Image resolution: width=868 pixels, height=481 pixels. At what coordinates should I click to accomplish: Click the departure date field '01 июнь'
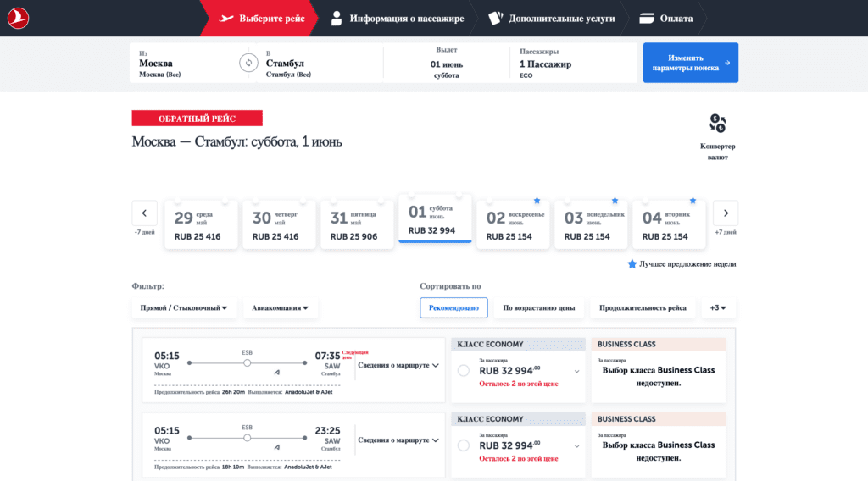[x=446, y=63]
